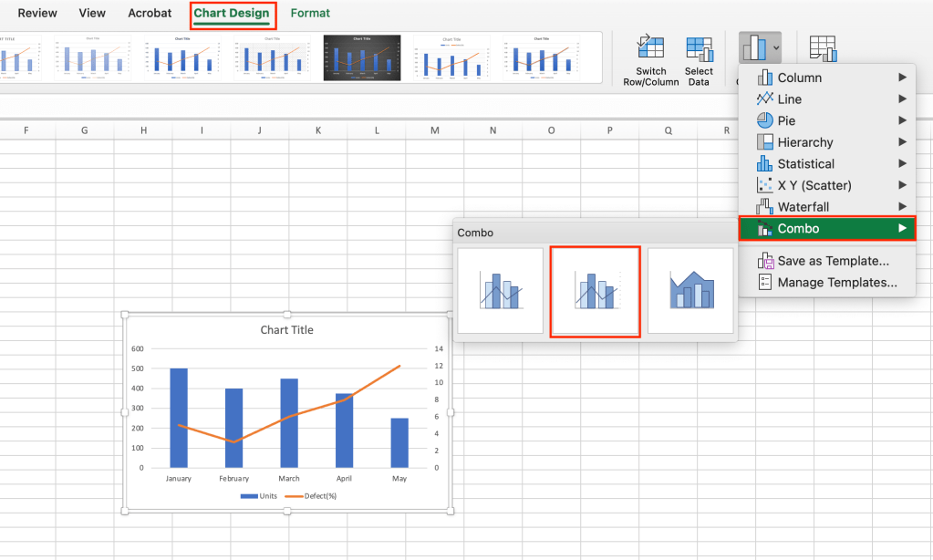Viewport: 933px width, 560px height.
Task: Expand the Hierarchy submenu arrow
Action: click(x=902, y=141)
